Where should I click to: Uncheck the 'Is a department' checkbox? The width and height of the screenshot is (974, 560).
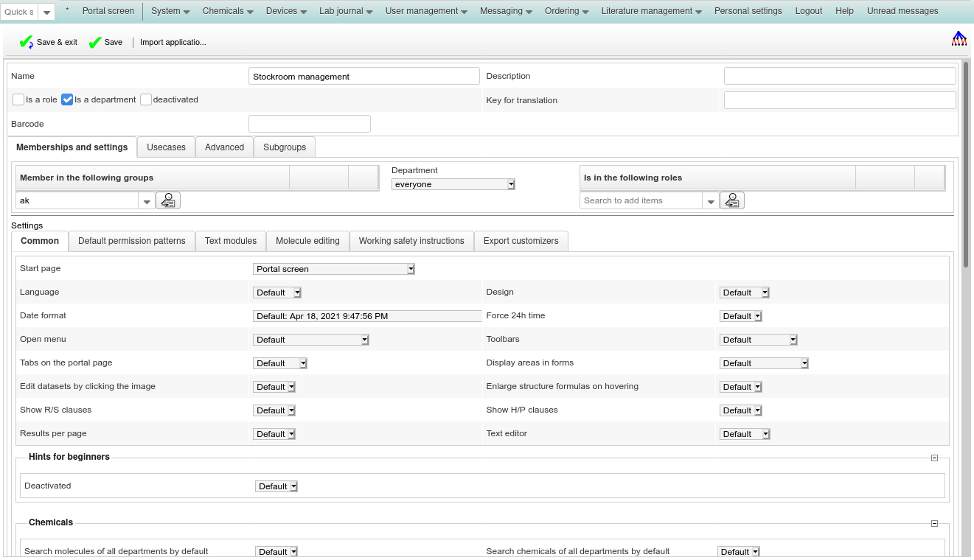pos(67,99)
